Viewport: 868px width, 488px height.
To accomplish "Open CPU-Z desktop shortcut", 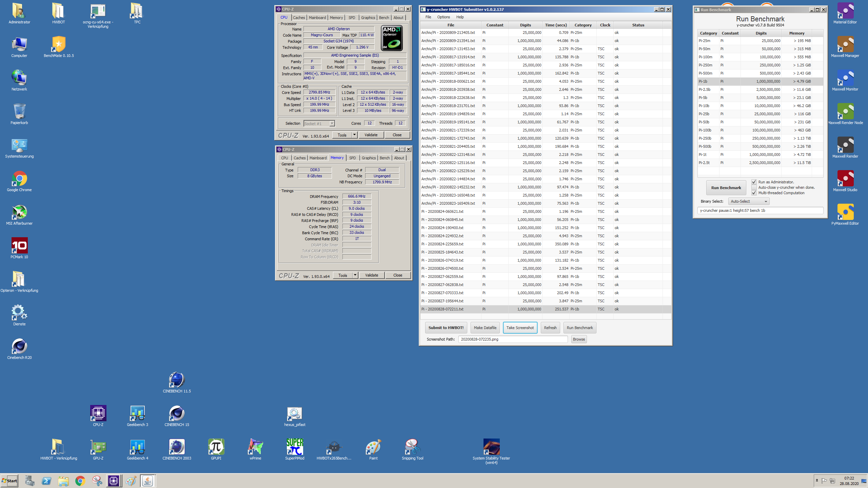I will tap(98, 416).
